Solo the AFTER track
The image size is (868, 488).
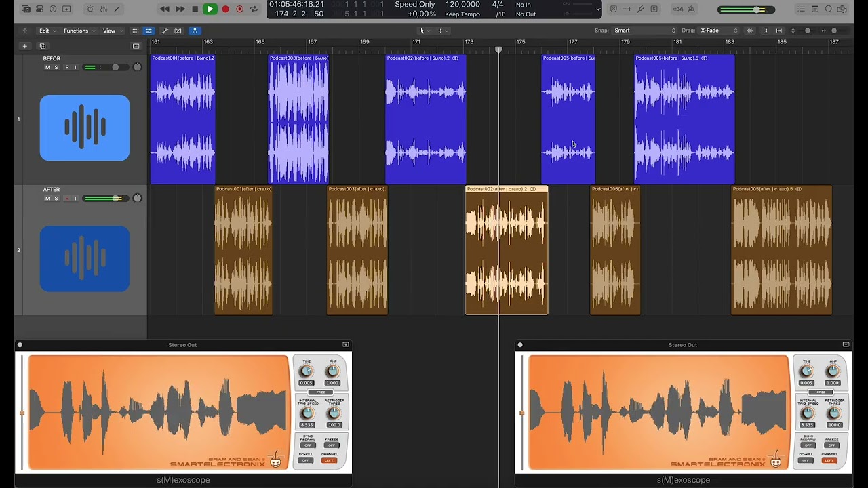[56, 199]
